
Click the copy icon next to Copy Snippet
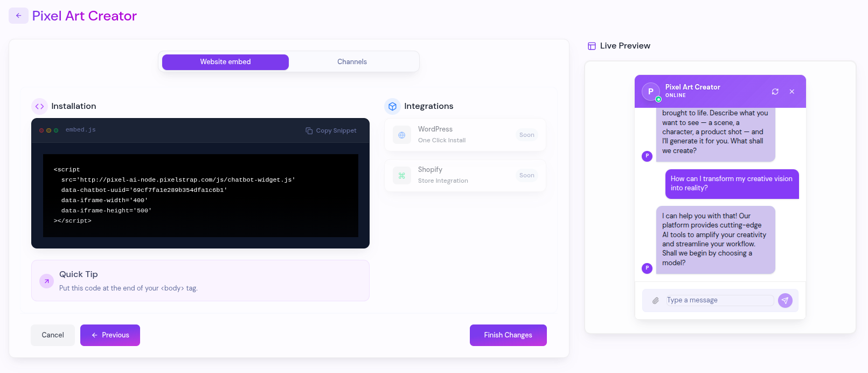coord(309,130)
